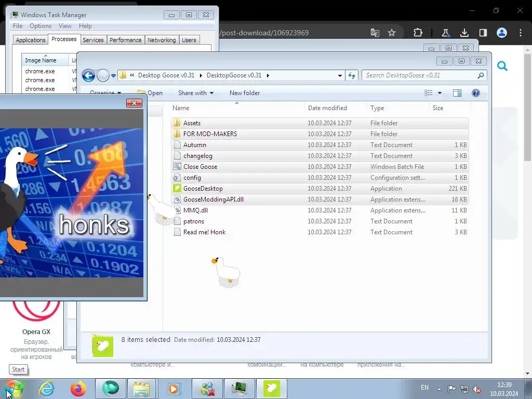Open Task Manager Help menu

coord(85,26)
